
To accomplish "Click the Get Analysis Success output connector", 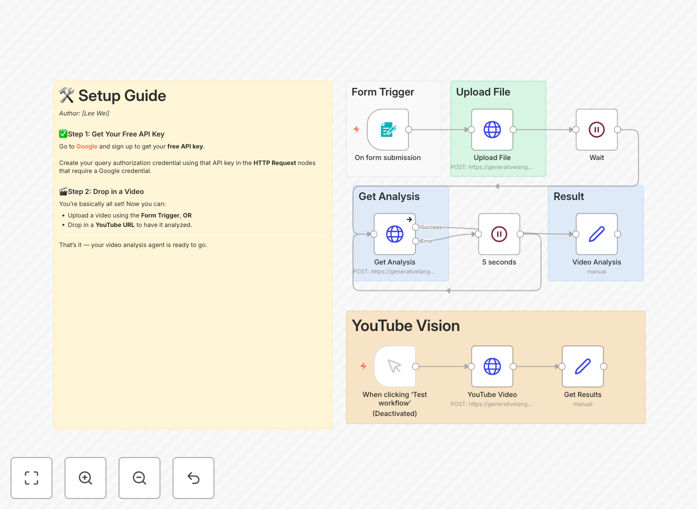I will point(416,227).
